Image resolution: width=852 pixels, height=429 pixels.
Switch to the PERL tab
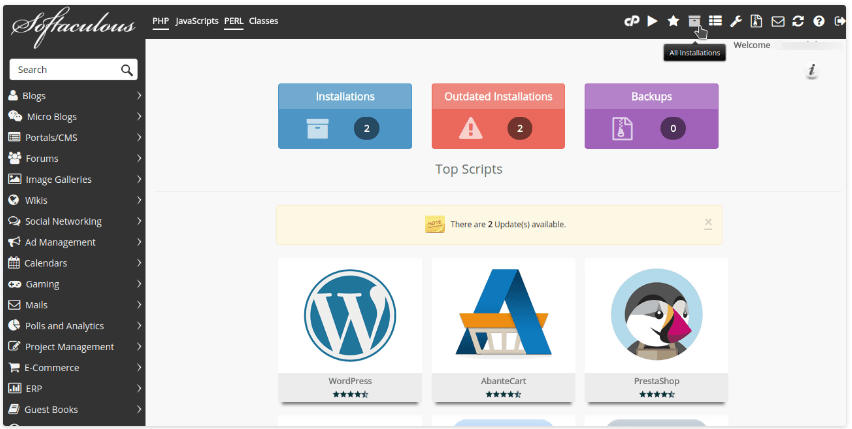coord(234,21)
